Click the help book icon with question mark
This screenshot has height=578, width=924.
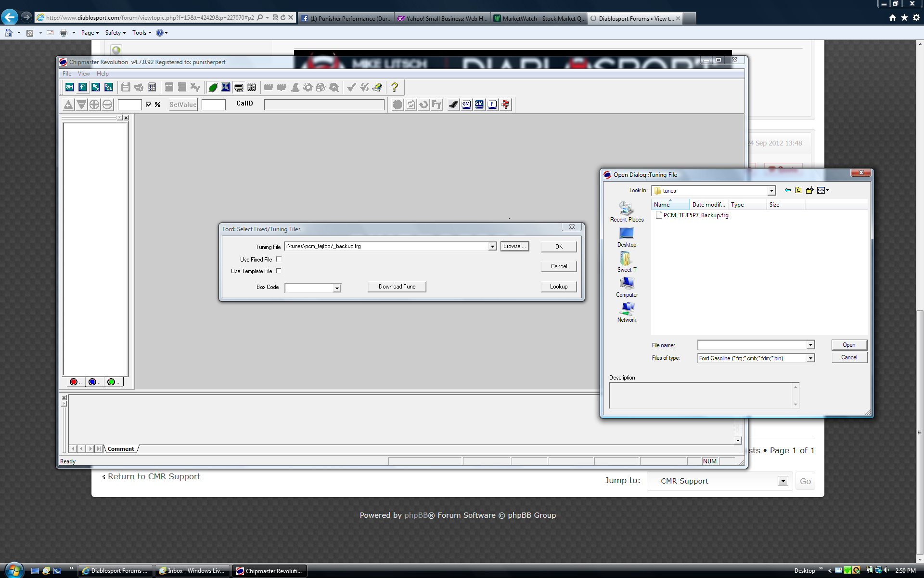tap(377, 87)
